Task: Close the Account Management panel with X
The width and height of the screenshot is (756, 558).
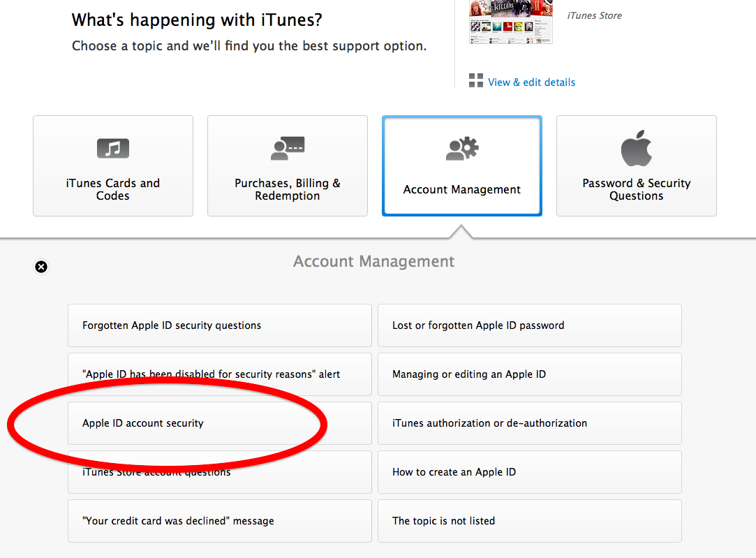Action: coord(41,267)
